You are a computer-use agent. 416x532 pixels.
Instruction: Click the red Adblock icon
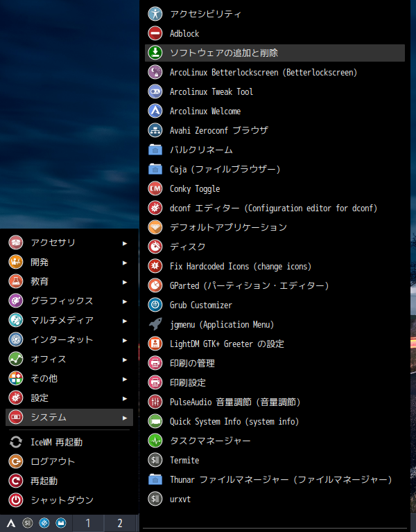tap(155, 33)
